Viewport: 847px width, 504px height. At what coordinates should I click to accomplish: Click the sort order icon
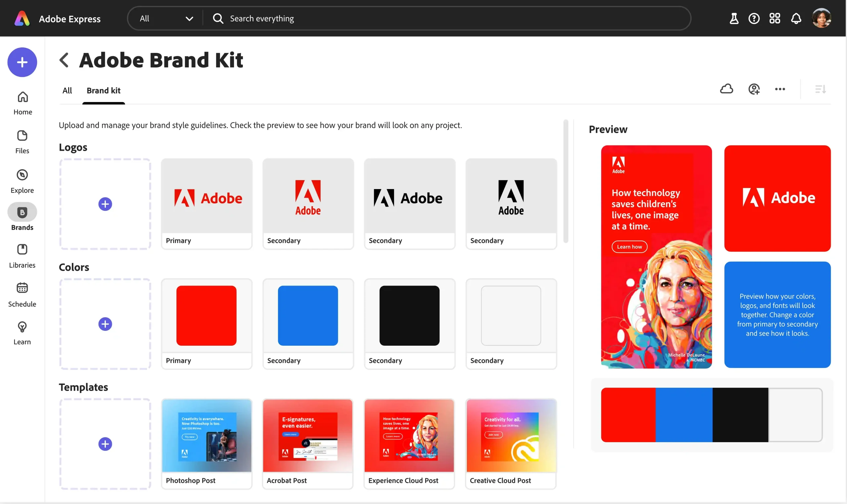tap(820, 89)
